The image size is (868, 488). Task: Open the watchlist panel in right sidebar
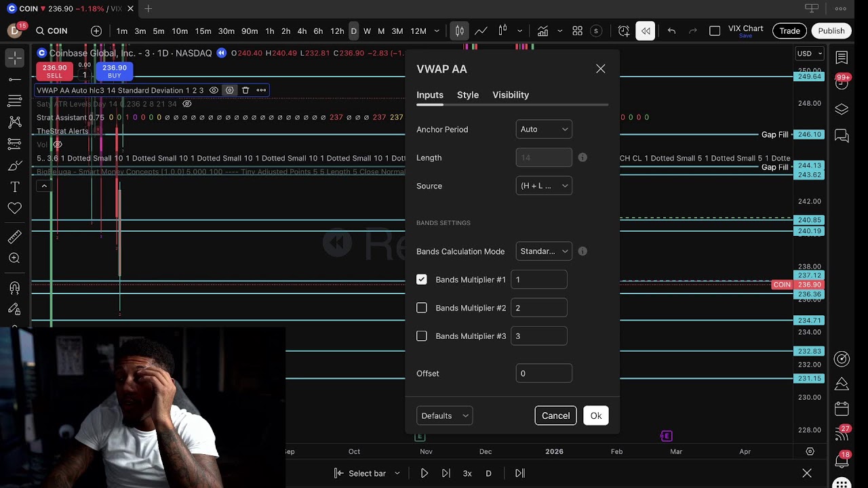click(842, 58)
